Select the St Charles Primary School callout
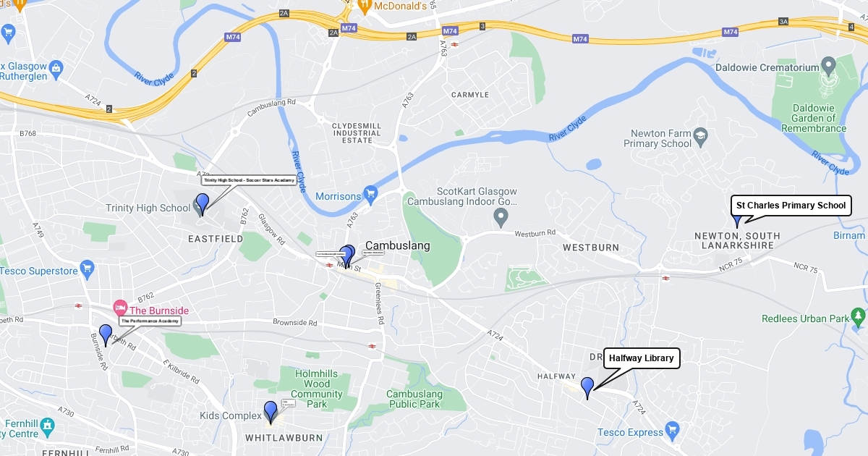The width and height of the screenshot is (868, 456). pos(791,206)
